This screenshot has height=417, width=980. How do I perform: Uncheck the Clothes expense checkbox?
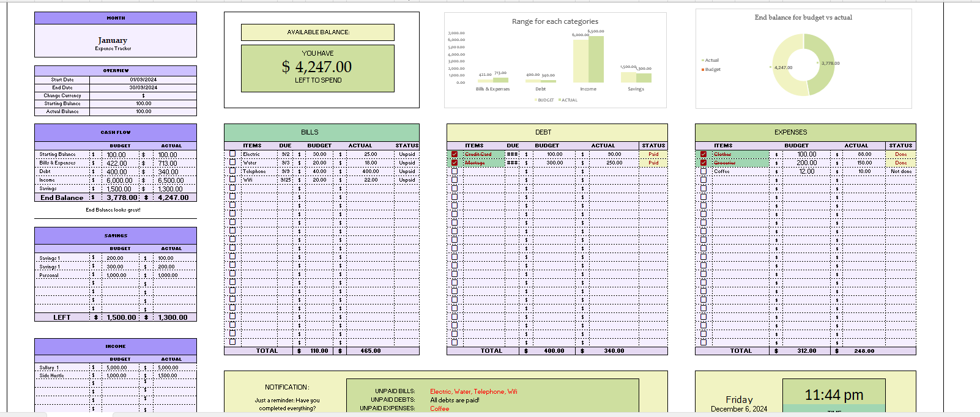pos(703,154)
